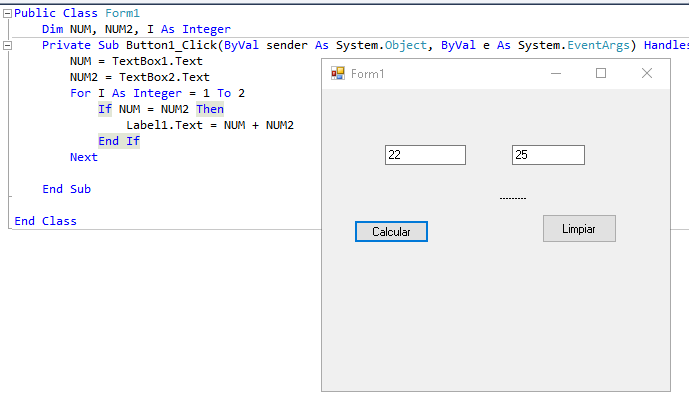
Task: Click the dotted result label on the form
Action: coord(512,198)
